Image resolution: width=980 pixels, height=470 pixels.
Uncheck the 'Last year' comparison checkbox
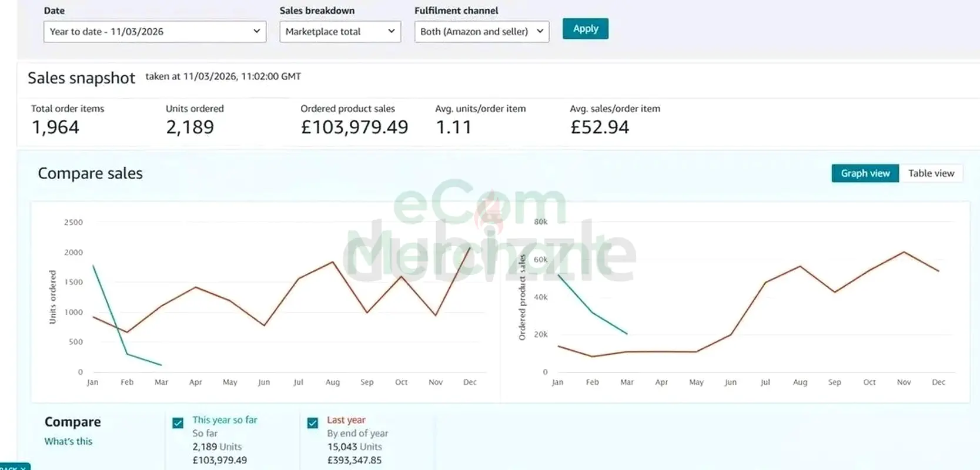coord(313,423)
